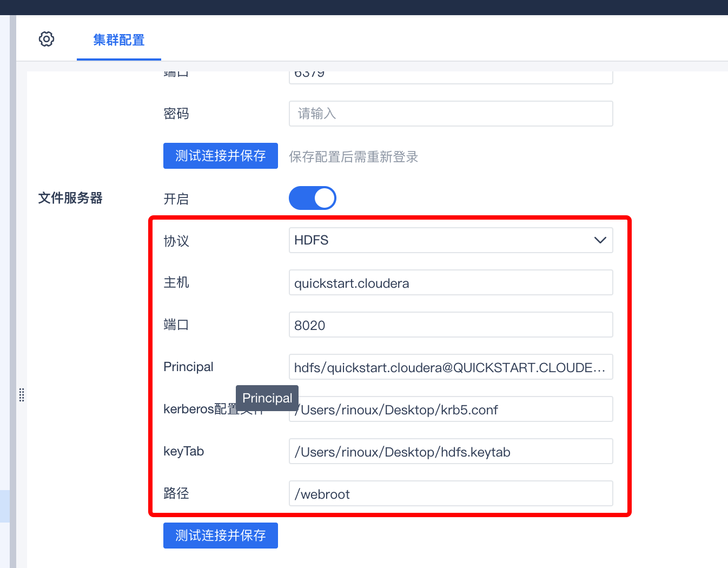
Task: Toggle the 文件服务器 开启 switch
Action: (x=313, y=198)
